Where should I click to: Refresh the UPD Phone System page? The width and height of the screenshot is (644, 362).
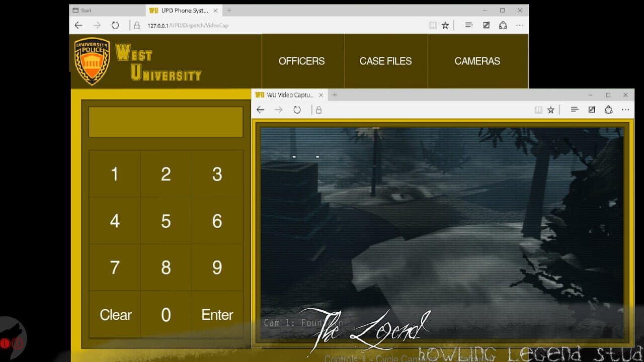[115, 25]
